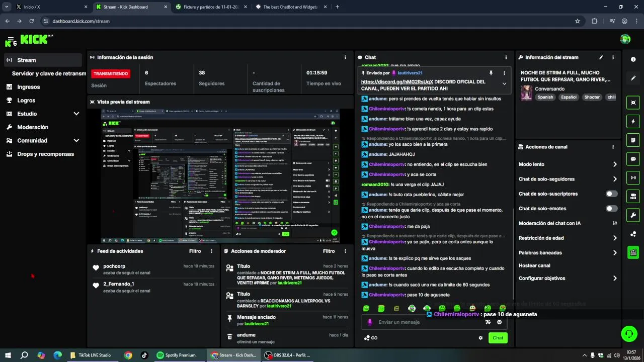Open OBS 32.0.4 from the taskbar
The height and width of the screenshot is (362, 644).
coord(287,355)
